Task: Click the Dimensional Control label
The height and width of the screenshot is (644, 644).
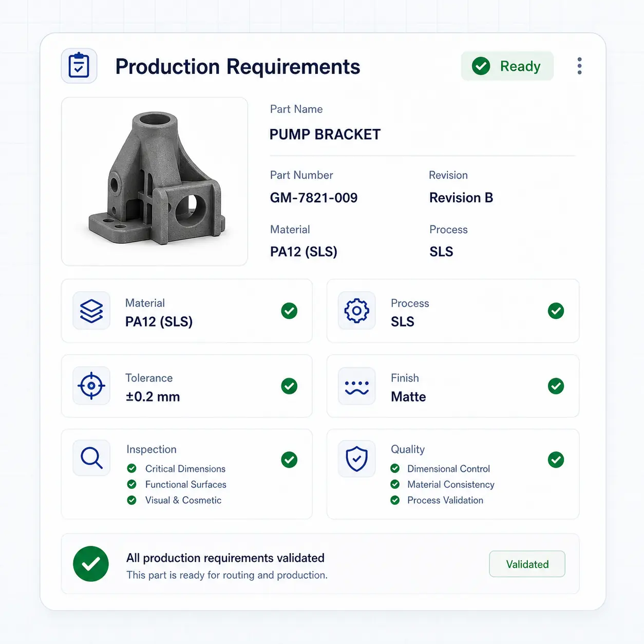Action: (x=449, y=469)
